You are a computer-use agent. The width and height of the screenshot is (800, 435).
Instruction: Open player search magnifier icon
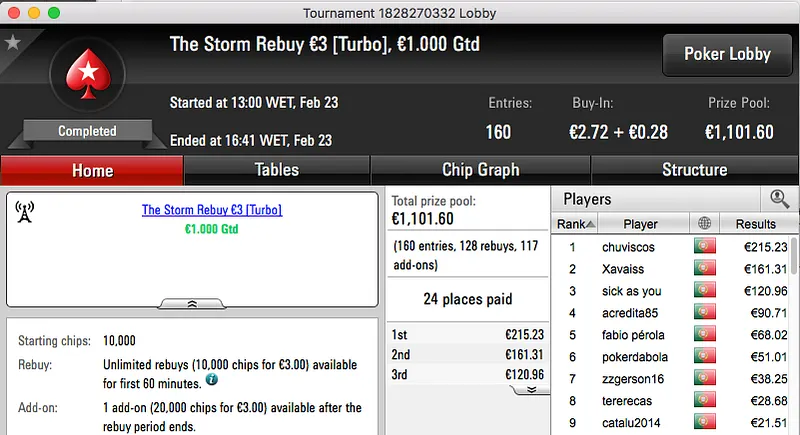click(779, 199)
